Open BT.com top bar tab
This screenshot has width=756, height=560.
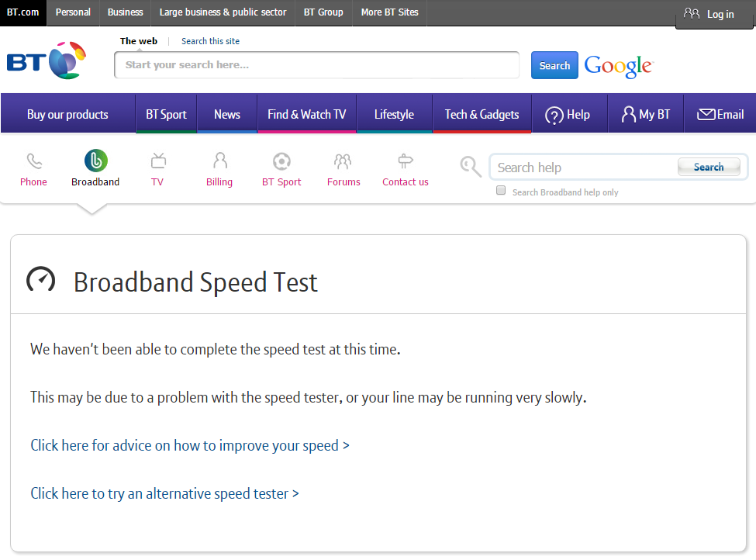coord(23,12)
